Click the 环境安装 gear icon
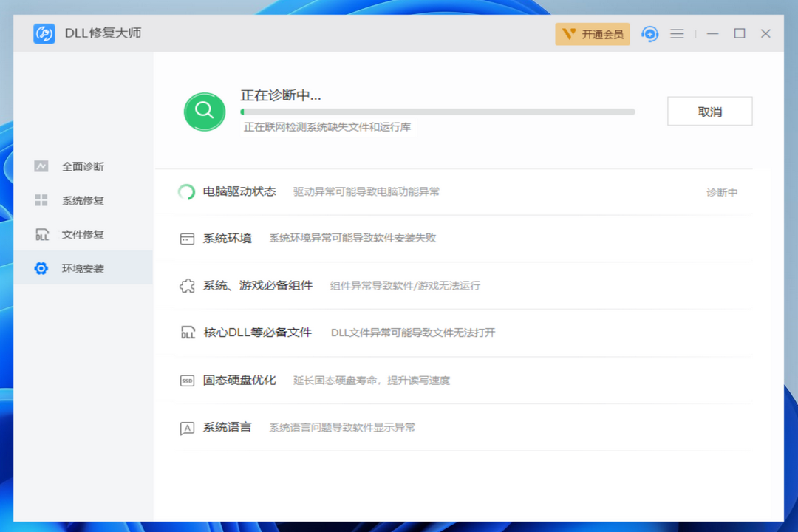 (x=42, y=269)
